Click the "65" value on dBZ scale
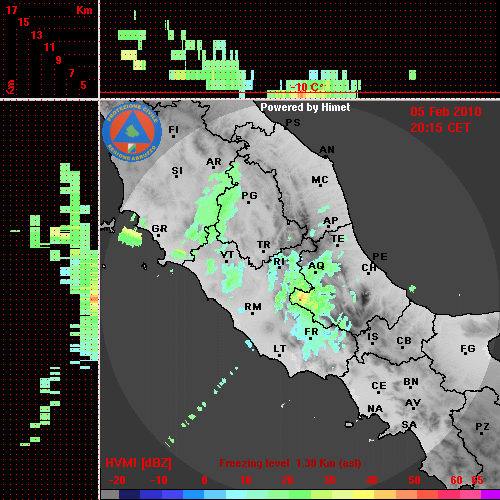 tap(477, 480)
